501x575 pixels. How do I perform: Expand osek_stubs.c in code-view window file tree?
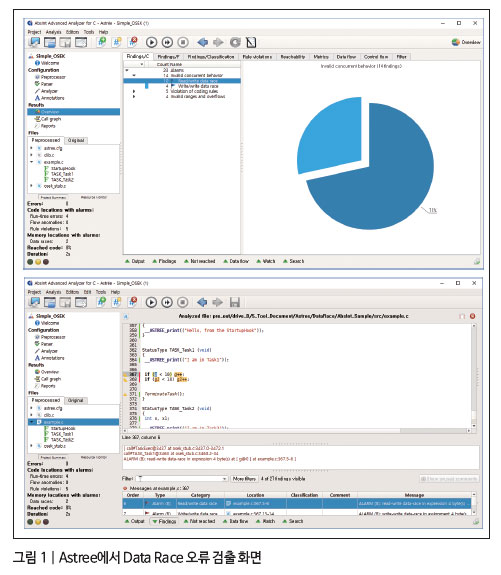[31, 446]
